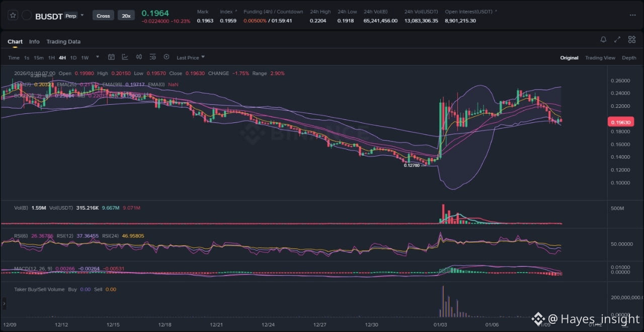Switch chart view to Depth
The height and width of the screenshot is (332, 644).
629,58
